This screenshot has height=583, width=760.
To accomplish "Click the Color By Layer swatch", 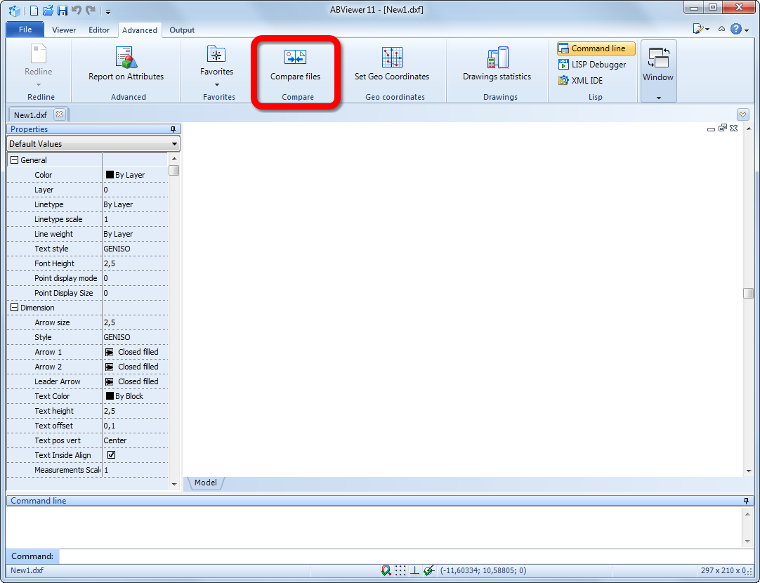I will click(110, 174).
